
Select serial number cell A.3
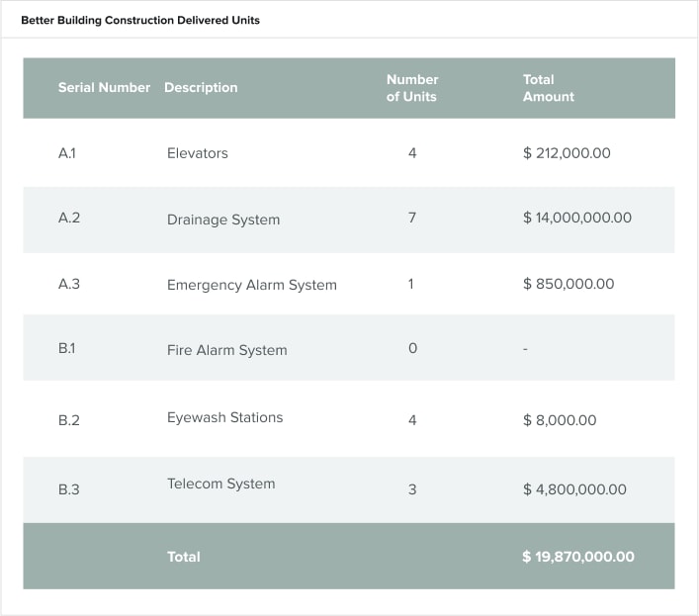[69, 284]
